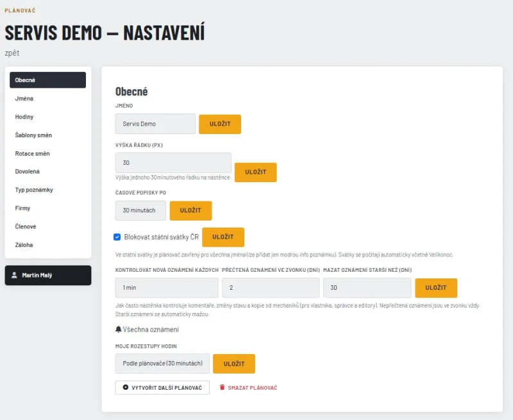513x420 pixels.
Task: Click Uložit beside Blokovat státní svátky
Action: tap(223, 237)
